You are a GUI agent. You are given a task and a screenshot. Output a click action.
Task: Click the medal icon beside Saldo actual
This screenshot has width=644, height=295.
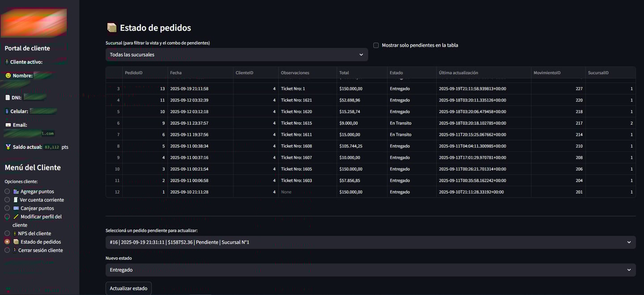pyautogui.click(x=8, y=147)
